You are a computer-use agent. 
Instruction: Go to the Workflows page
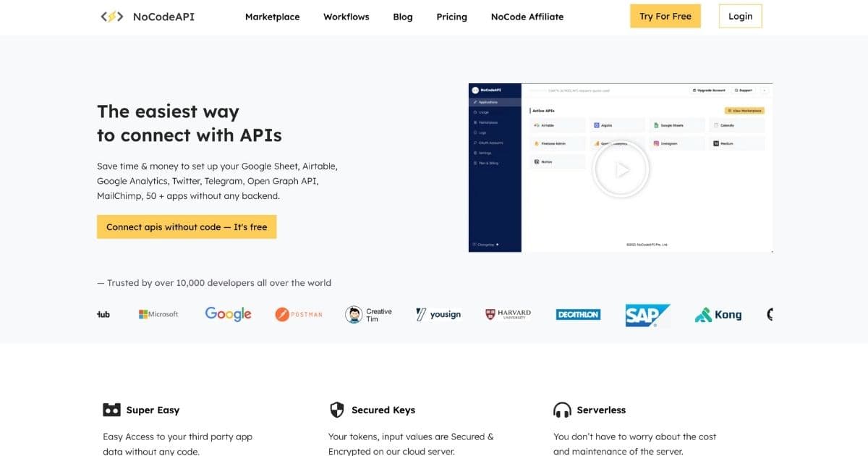point(346,17)
